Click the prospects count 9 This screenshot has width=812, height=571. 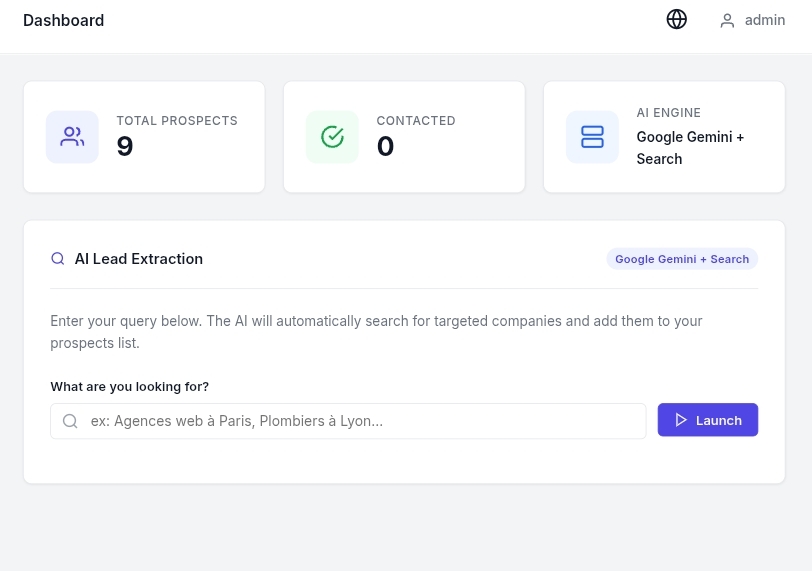tap(125, 146)
